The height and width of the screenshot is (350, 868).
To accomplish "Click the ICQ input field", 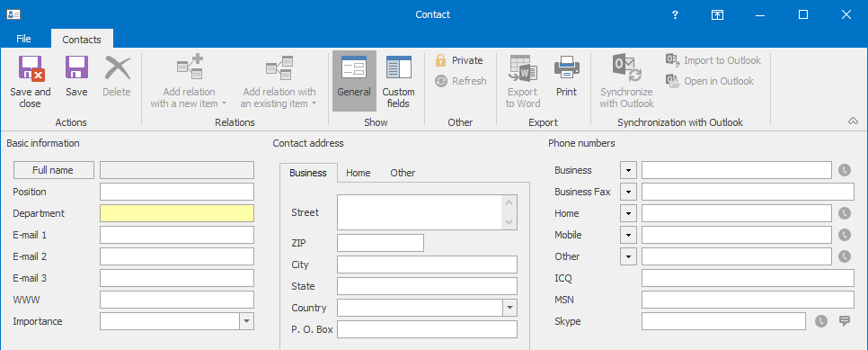I will pyautogui.click(x=748, y=278).
